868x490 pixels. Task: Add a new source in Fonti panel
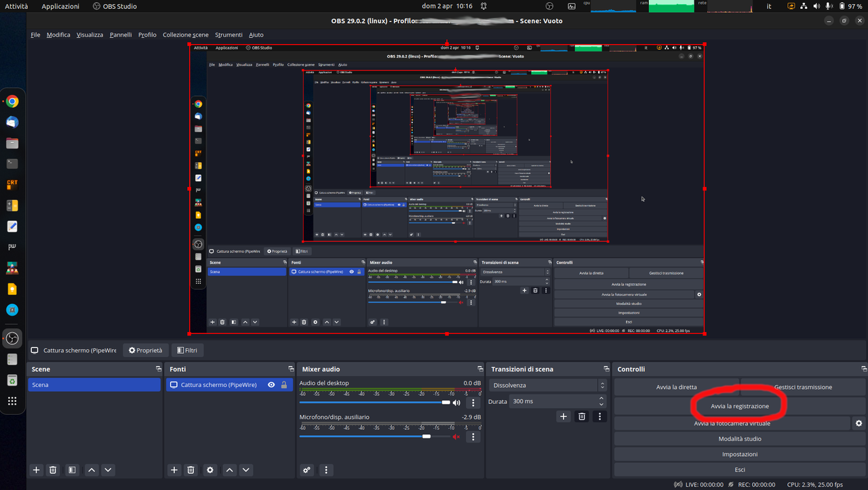[x=174, y=470]
